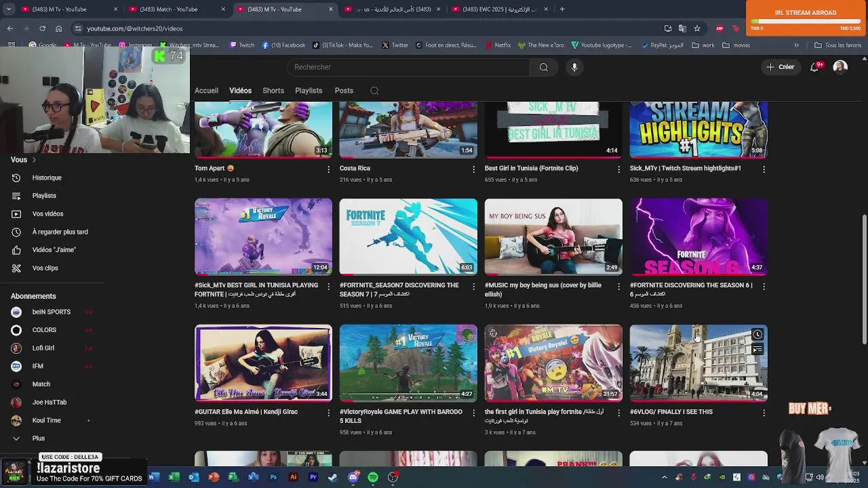This screenshot has height=488, width=868.
Task: Reload the page in browser toolbar
Action: (42, 28)
